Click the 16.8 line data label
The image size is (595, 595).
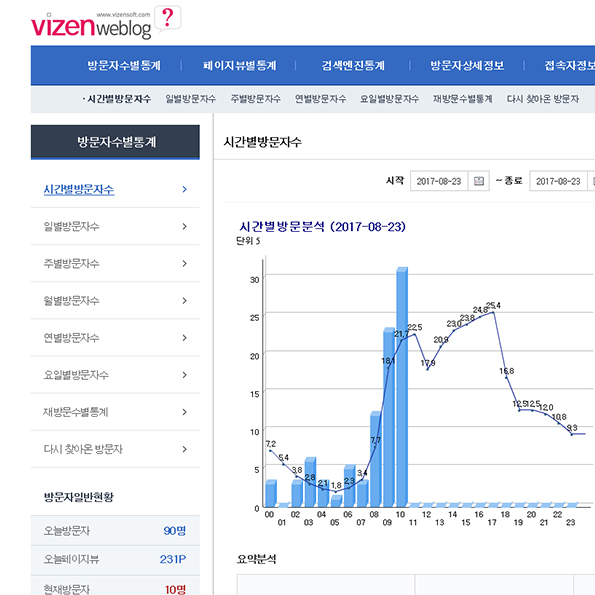[507, 371]
